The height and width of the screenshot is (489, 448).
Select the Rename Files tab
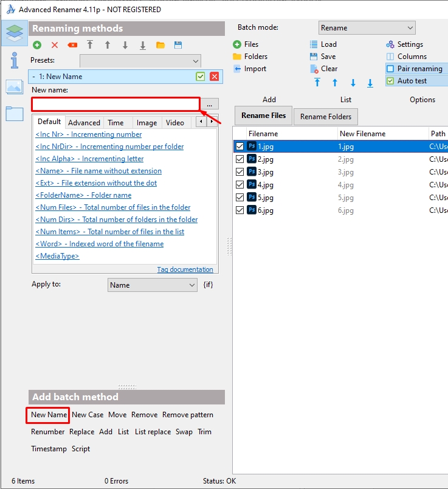(263, 116)
